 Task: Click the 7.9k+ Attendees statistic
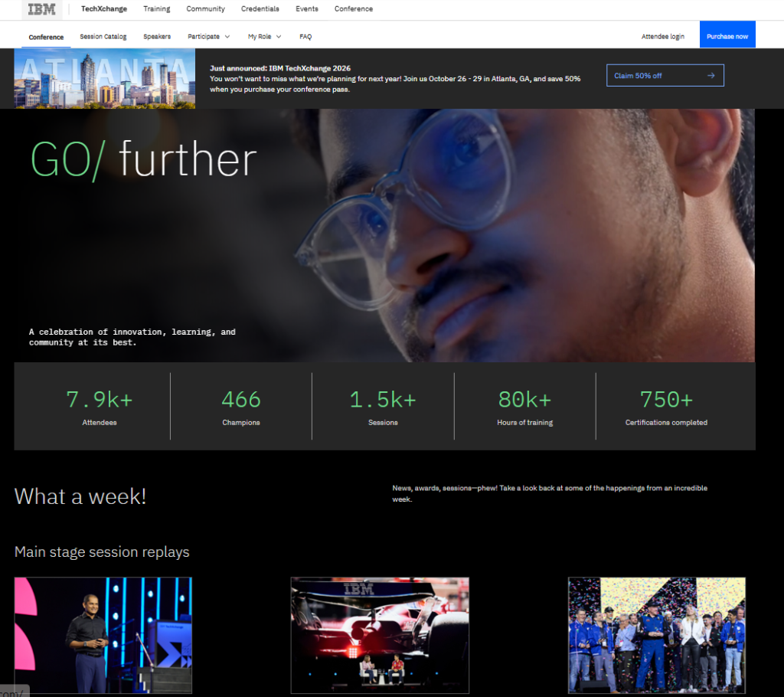tap(100, 407)
